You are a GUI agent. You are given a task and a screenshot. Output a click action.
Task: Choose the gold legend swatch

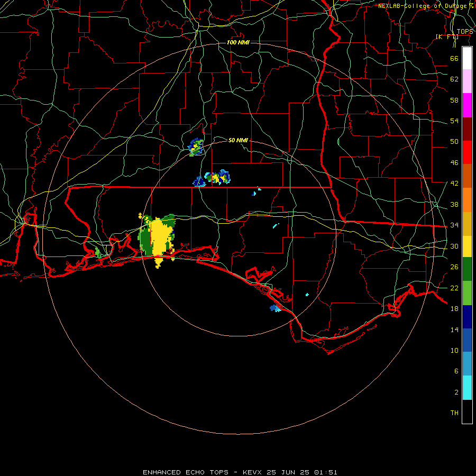click(x=467, y=224)
